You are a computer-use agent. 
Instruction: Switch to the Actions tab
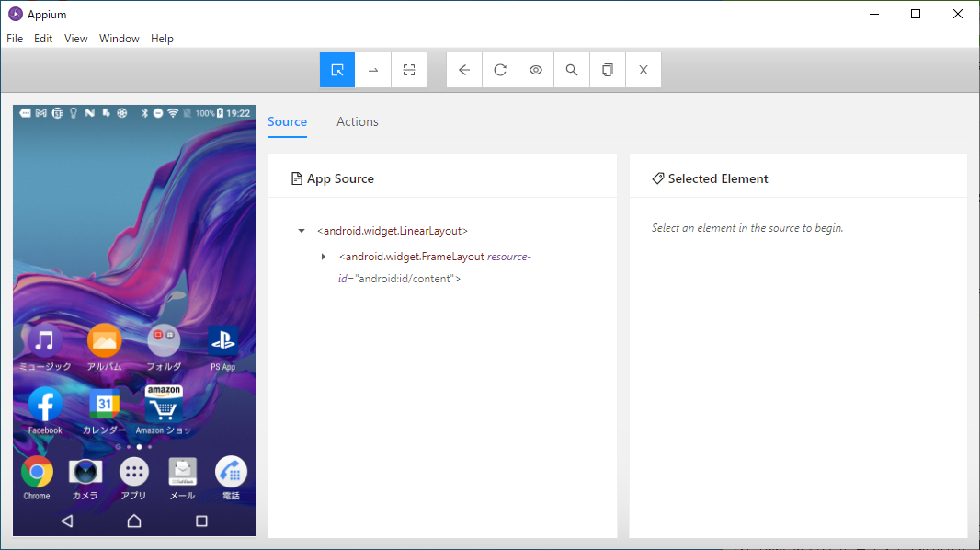pyautogui.click(x=358, y=122)
